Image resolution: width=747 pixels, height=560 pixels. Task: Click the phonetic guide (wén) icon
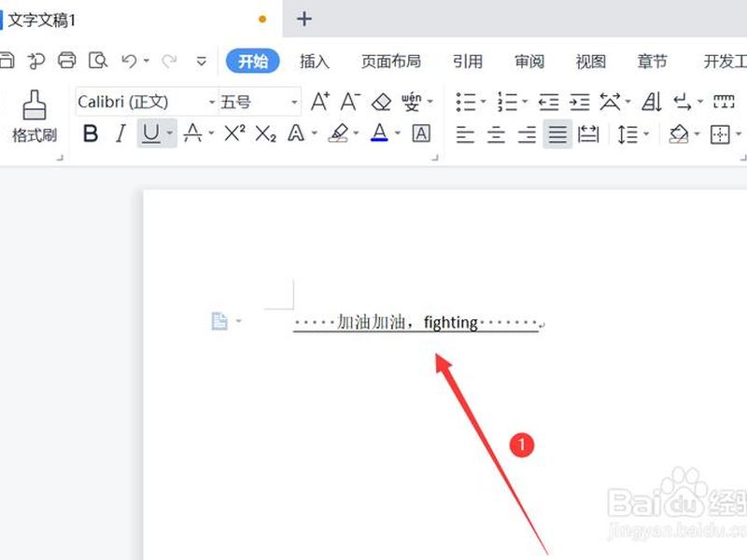coord(412,102)
